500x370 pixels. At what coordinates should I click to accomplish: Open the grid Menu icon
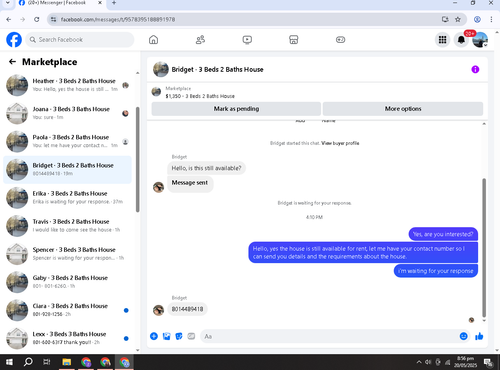pos(442,40)
